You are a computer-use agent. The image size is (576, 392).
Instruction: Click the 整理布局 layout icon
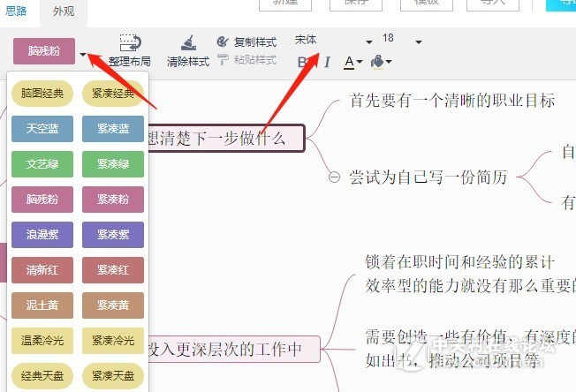point(130,43)
